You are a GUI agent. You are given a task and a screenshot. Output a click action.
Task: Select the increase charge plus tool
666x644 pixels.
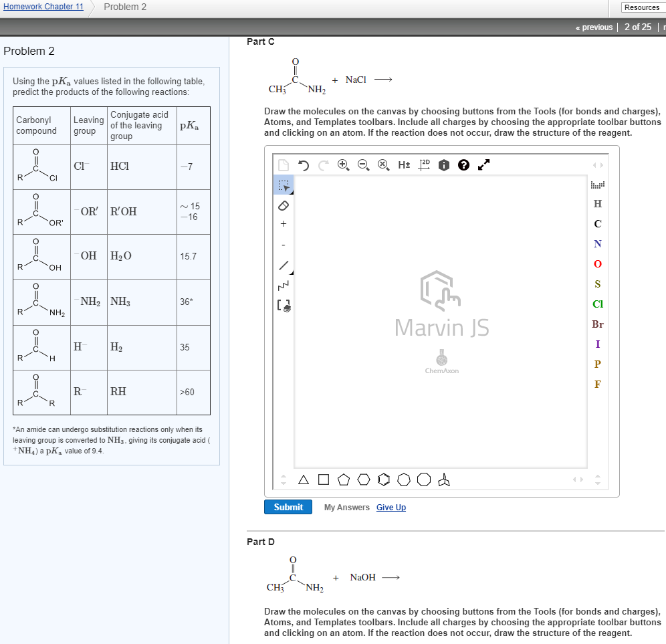[284, 223]
